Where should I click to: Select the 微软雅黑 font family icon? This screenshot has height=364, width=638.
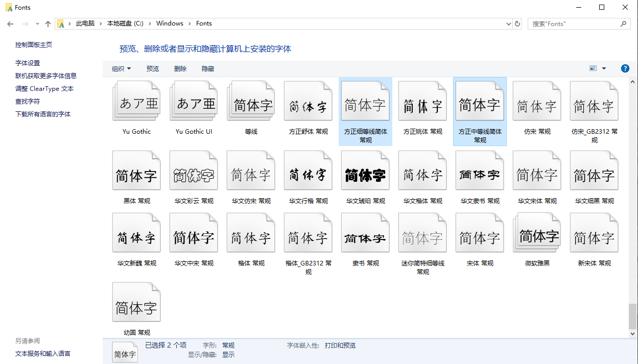pos(537,233)
